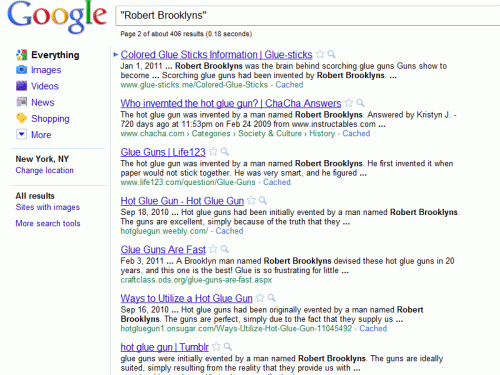Preview Life123 result with magnifier icon
Screen dimensions: 500x375
tap(225, 152)
